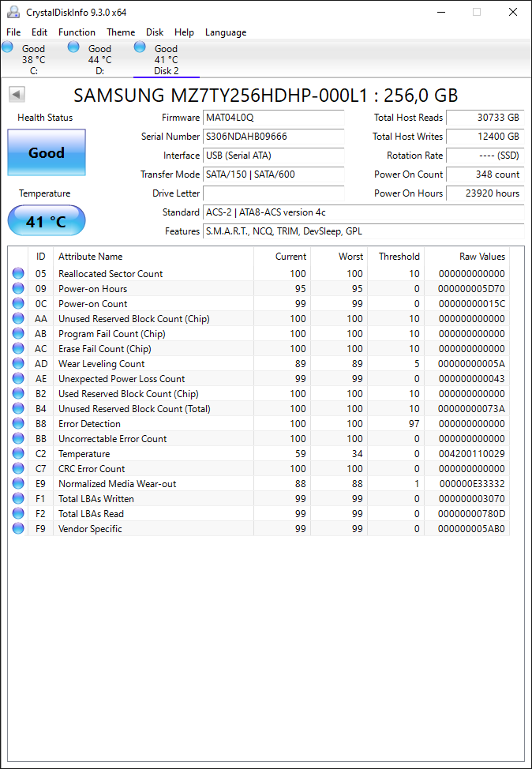Open the Language menu
This screenshot has height=769, width=532.
(x=226, y=32)
